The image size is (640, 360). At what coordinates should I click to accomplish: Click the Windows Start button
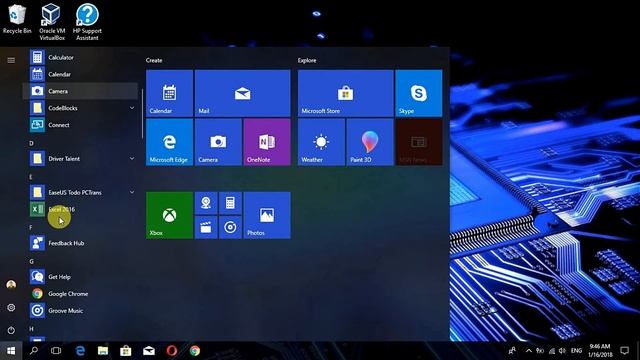point(11,351)
